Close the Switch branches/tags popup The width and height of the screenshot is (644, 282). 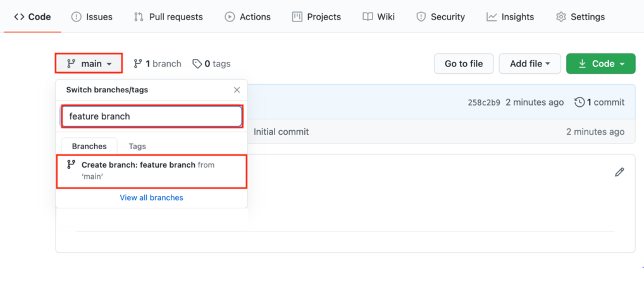pyautogui.click(x=237, y=90)
